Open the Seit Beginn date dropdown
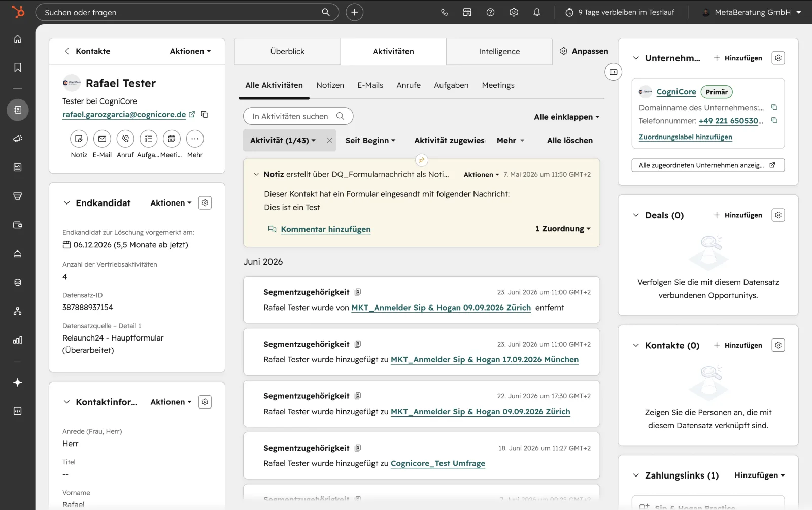This screenshot has width=812, height=510. point(370,141)
